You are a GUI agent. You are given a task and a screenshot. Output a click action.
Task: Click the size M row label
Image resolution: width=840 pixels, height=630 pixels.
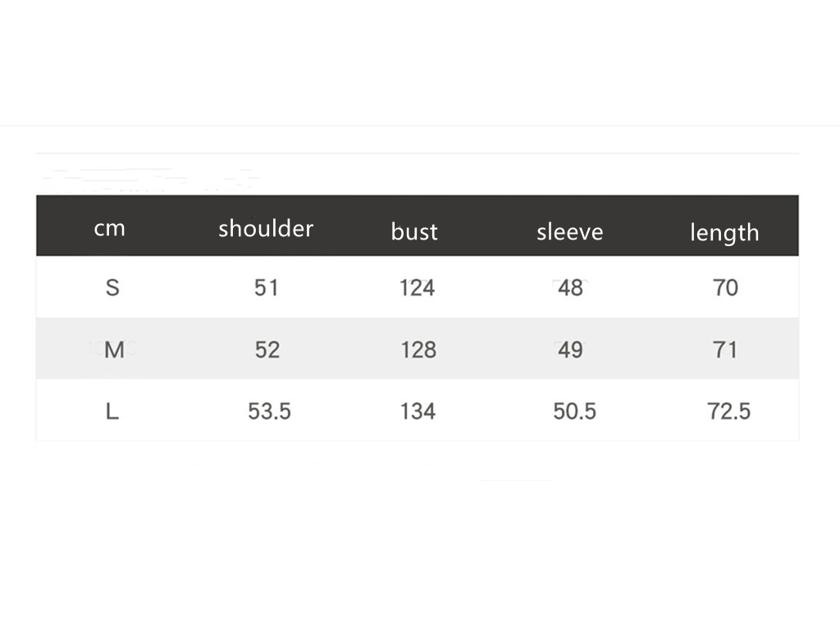click(x=114, y=350)
